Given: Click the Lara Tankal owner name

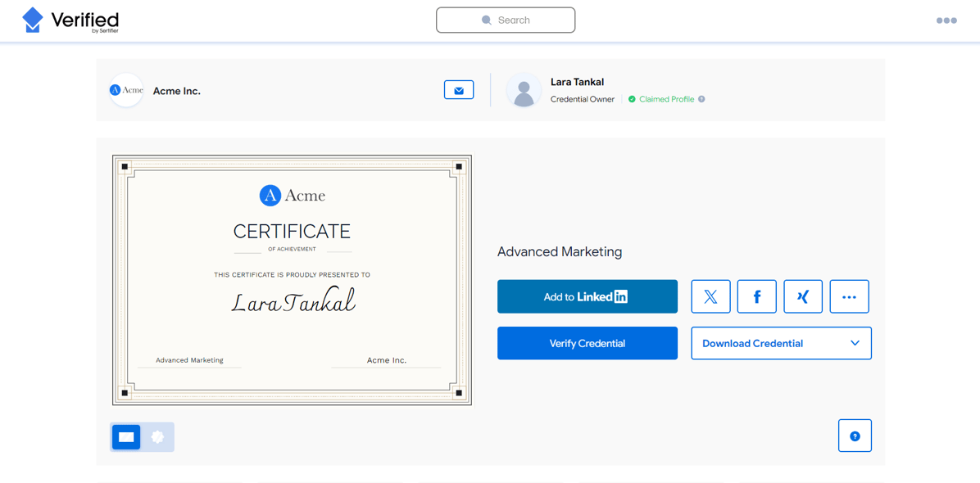Looking at the screenshot, I should coord(577,81).
